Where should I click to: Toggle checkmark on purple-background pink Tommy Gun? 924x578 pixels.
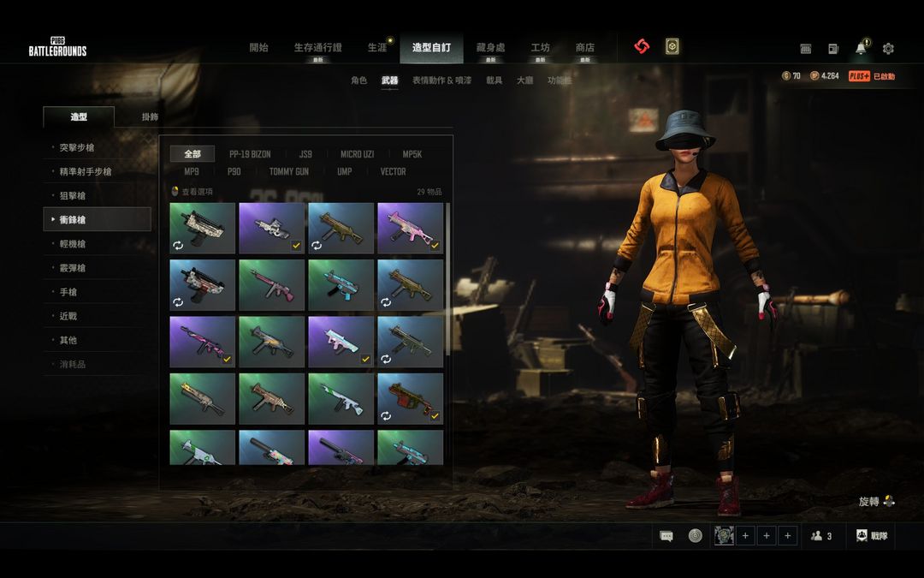pyautogui.click(x=227, y=359)
